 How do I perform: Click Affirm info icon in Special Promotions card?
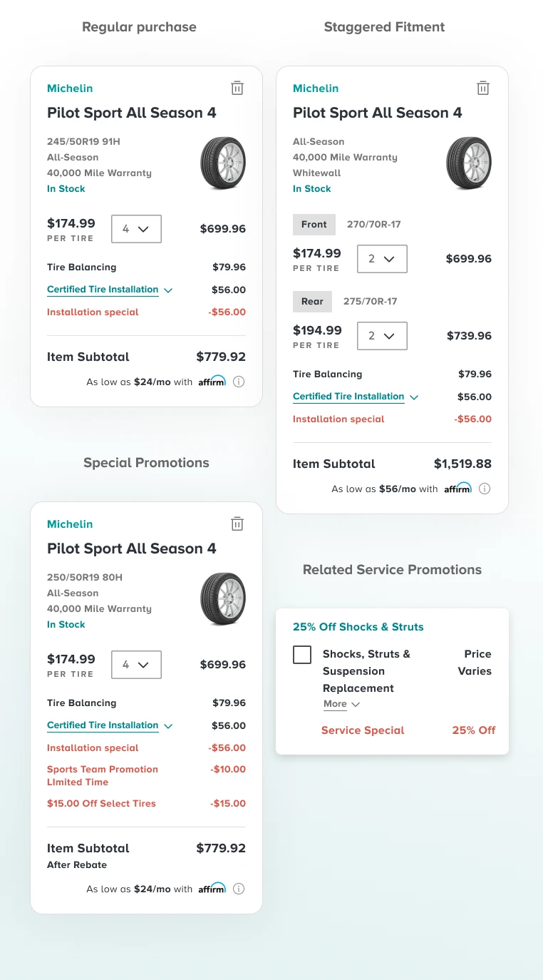tap(239, 889)
